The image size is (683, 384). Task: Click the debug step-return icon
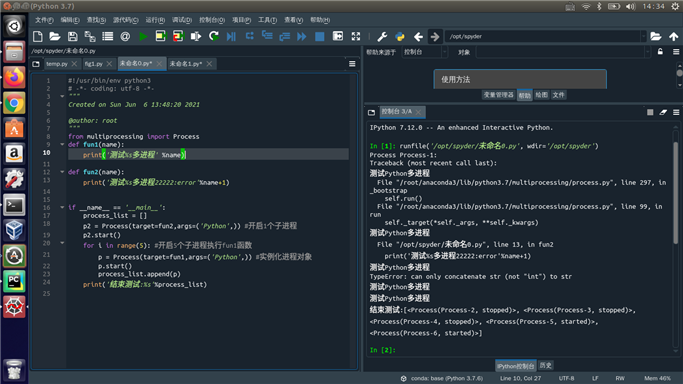point(284,37)
